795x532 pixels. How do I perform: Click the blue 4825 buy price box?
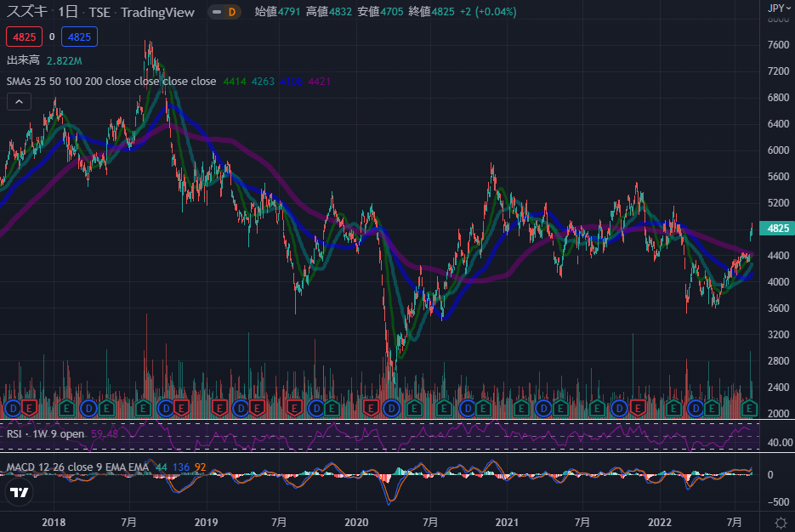coord(79,37)
